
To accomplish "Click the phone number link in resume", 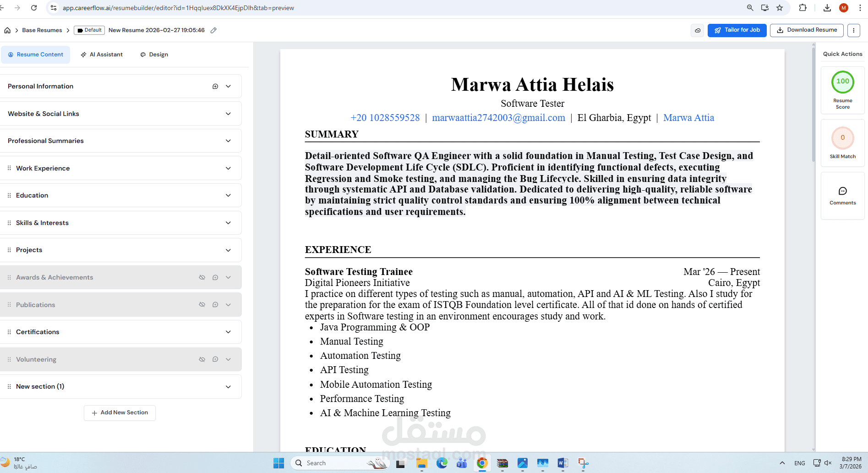I will (x=385, y=118).
